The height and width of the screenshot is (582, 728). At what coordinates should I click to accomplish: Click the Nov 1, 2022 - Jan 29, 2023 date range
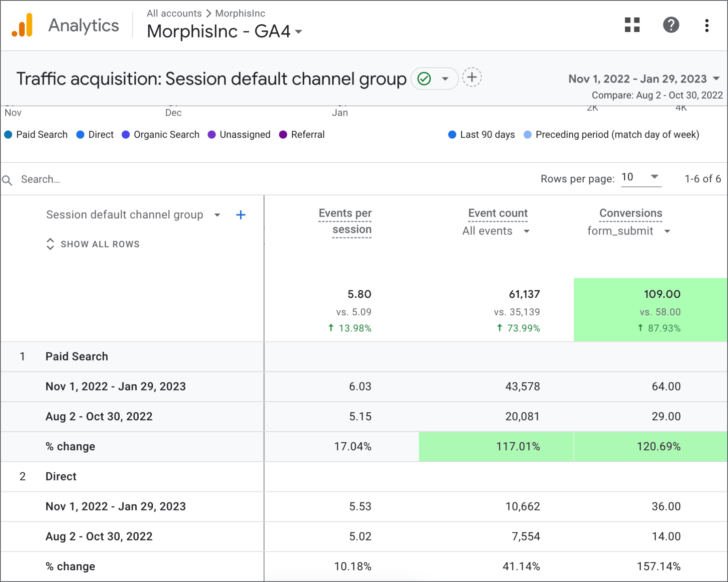click(638, 79)
